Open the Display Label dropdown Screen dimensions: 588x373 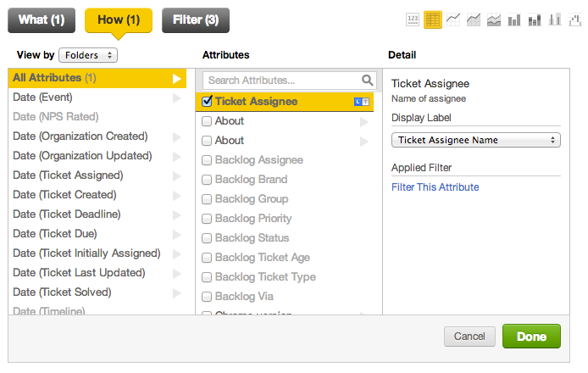(476, 140)
